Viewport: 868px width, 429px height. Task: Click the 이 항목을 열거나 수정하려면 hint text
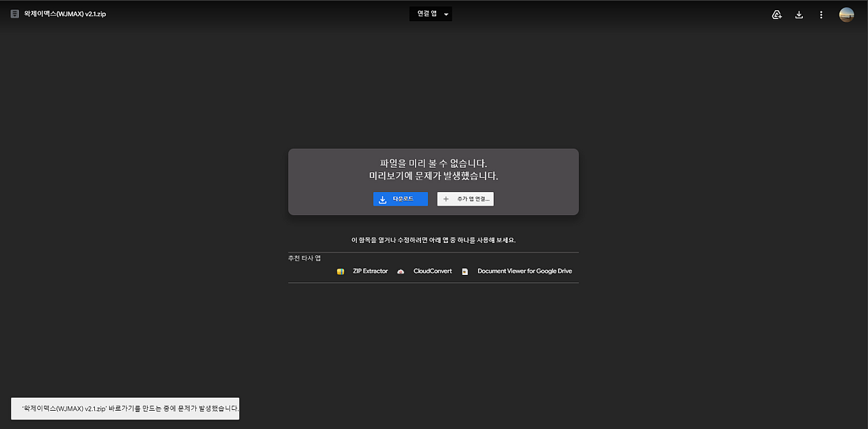[433, 240]
